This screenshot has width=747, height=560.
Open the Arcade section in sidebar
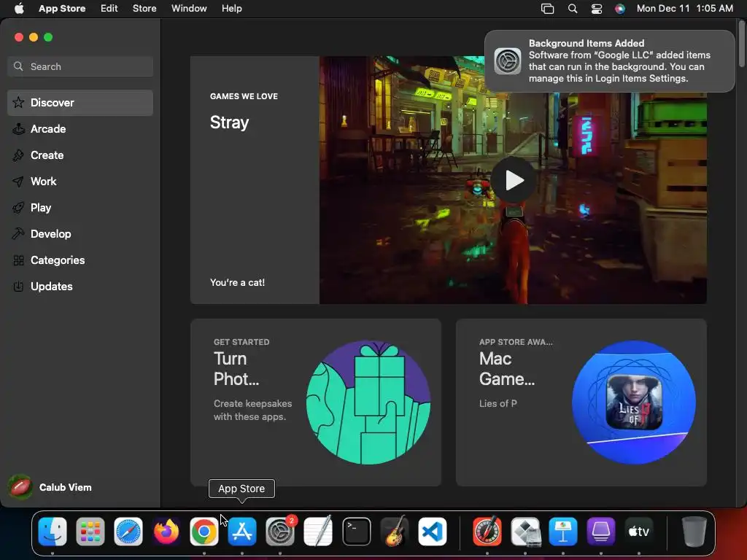pyautogui.click(x=80, y=129)
